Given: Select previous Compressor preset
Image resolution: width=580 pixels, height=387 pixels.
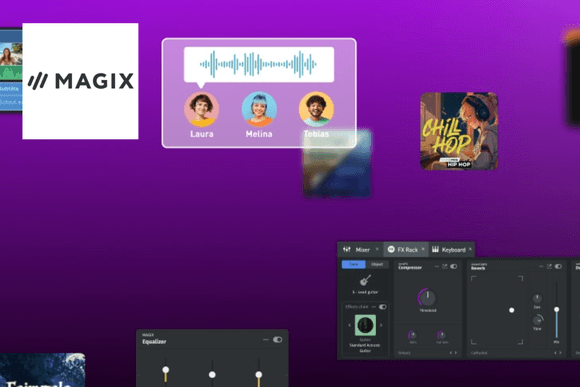Looking at the screenshot, I should (451, 353).
